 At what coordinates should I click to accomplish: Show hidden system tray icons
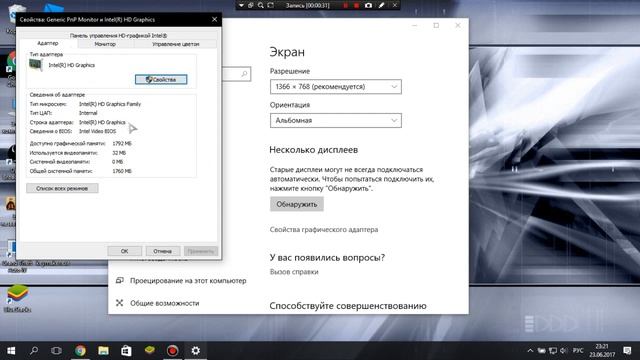pyautogui.click(x=530, y=351)
